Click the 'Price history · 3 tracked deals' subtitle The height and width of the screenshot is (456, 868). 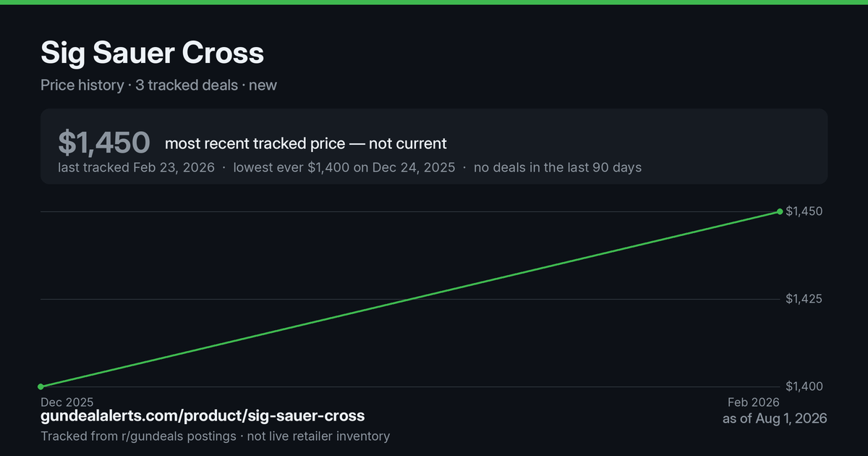coord(139,85)
